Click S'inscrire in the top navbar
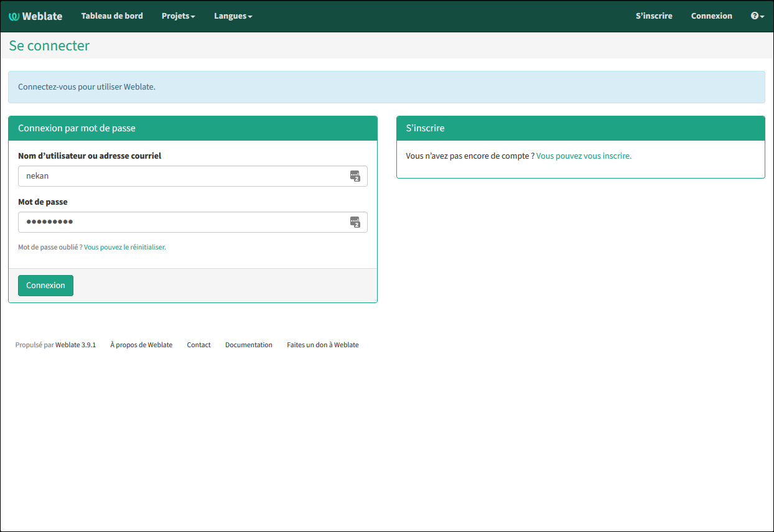This screenshot has height=532, width=774. click(x=653, y=16)
